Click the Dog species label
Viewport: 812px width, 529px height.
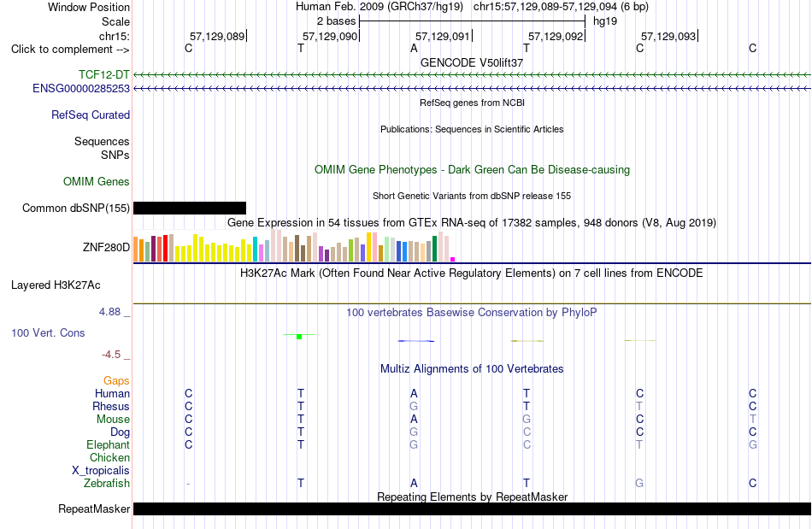point(121,432)
